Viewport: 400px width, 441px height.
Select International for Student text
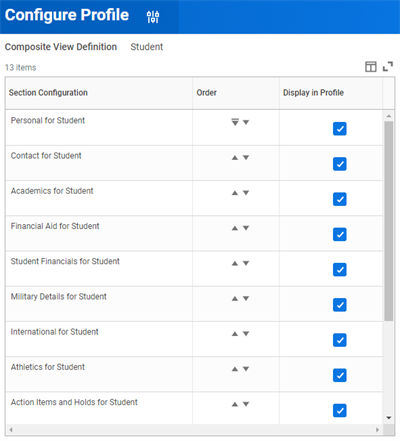(x=55, y=332)
